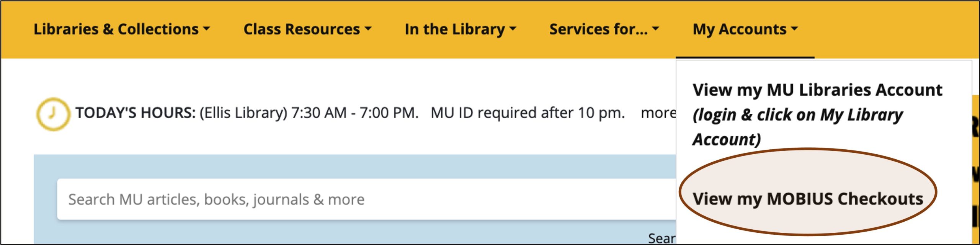This screenshot has height=245, width=980.
Task: Open the Class Resources menu
Action: tap(302, 29)
